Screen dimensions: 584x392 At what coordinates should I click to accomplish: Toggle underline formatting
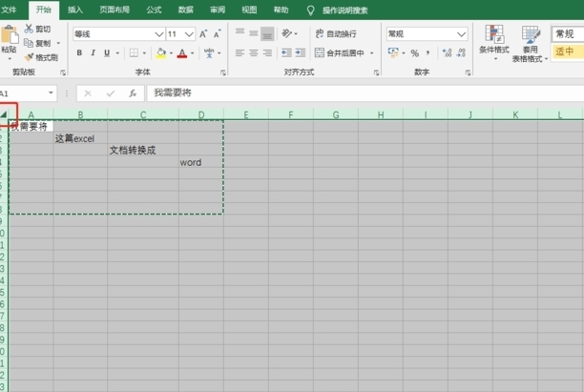click(x=107, y=52)
